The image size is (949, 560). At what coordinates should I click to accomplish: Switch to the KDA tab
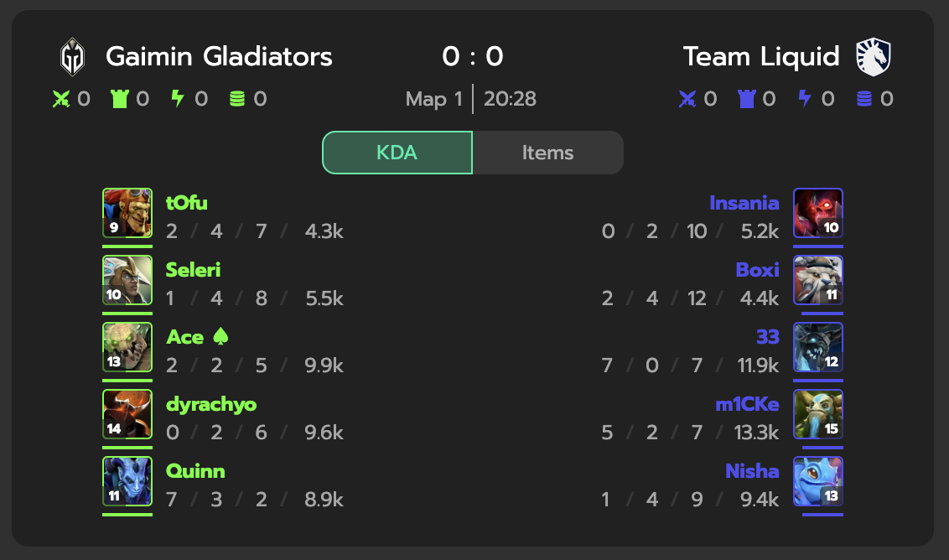(x=397, y=153)
